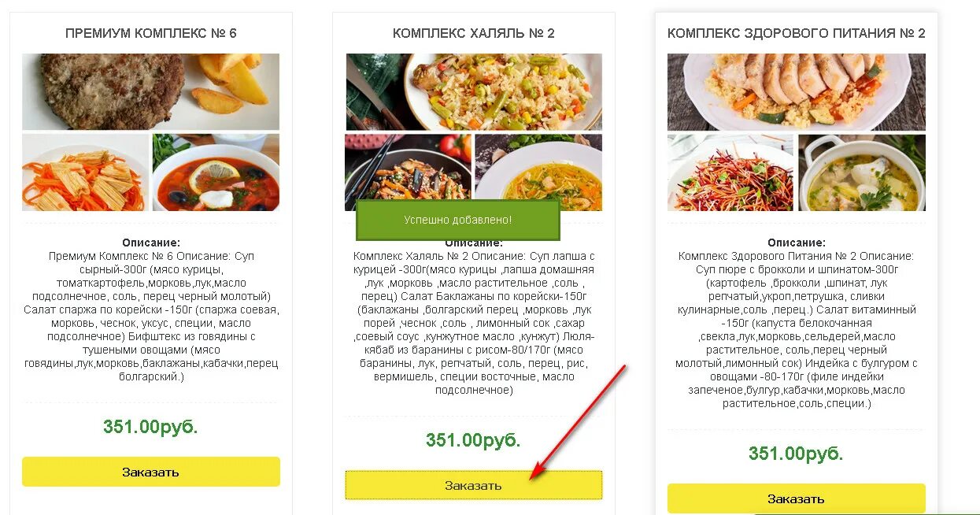The image size is (980, 515).
Task: Order the Премиум Комплекс № 6 set
Action: coord(151,472)
